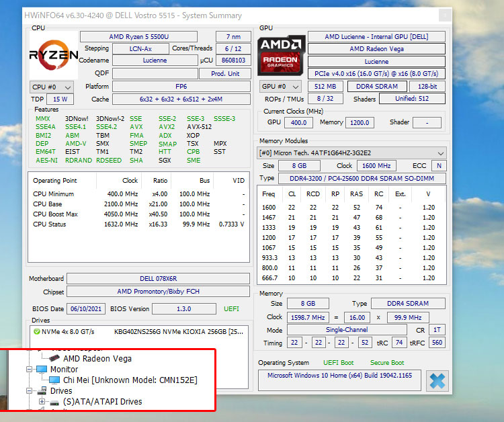This screenshot has width=504, height=422.
Task: Click the LCN-Ax stepping field
Action: 140,49
